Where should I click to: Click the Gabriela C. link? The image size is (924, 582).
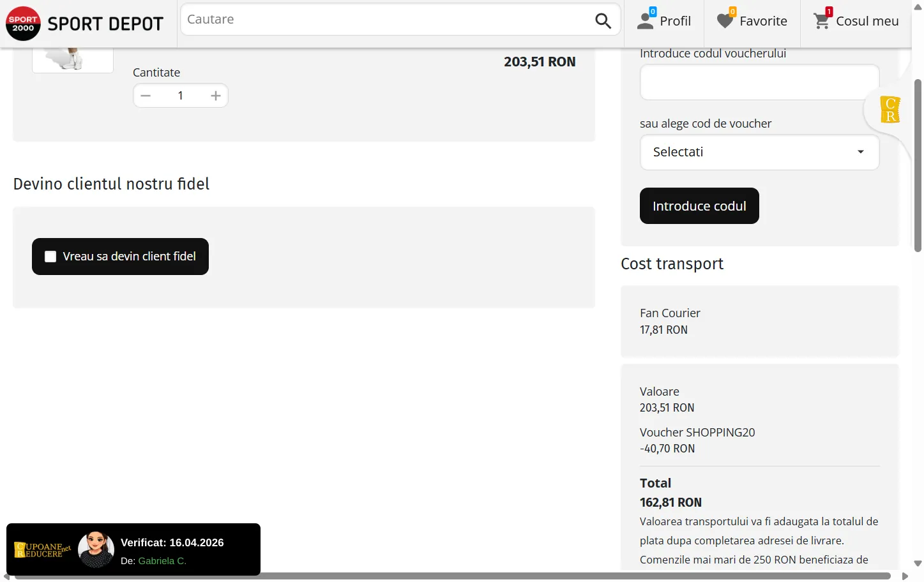click(x=162, y=561)
